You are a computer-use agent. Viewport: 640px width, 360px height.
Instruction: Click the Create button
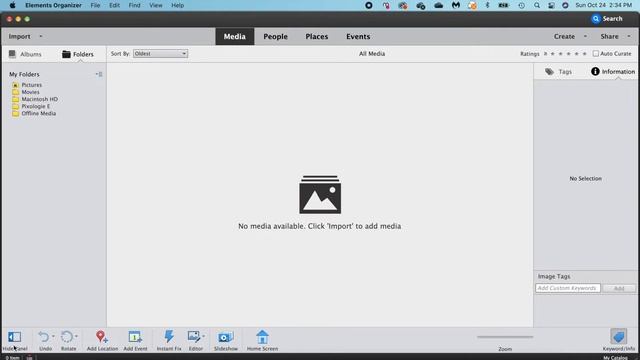coord(564,36)
